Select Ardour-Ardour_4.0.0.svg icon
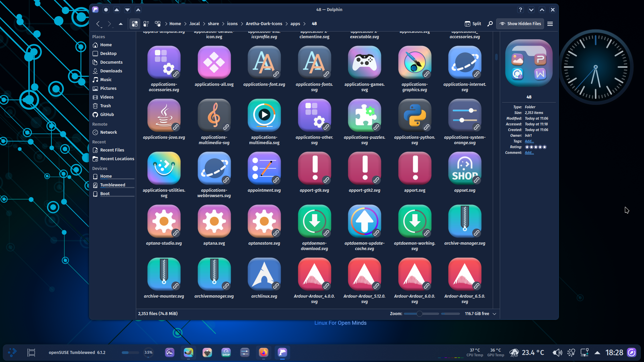 [x=314, y=274]
